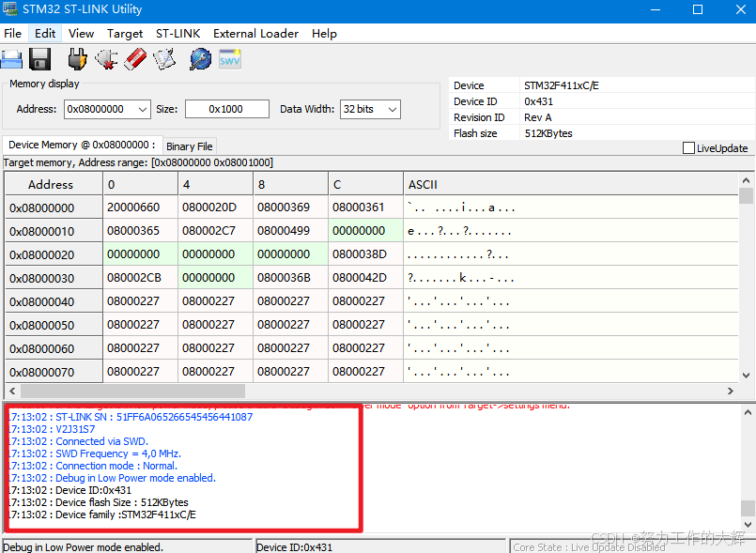Open the ST website globe icon

(200, 60)
